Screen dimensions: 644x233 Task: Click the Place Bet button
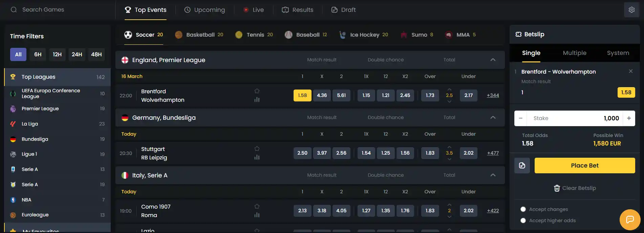click(x=585, y=166)
